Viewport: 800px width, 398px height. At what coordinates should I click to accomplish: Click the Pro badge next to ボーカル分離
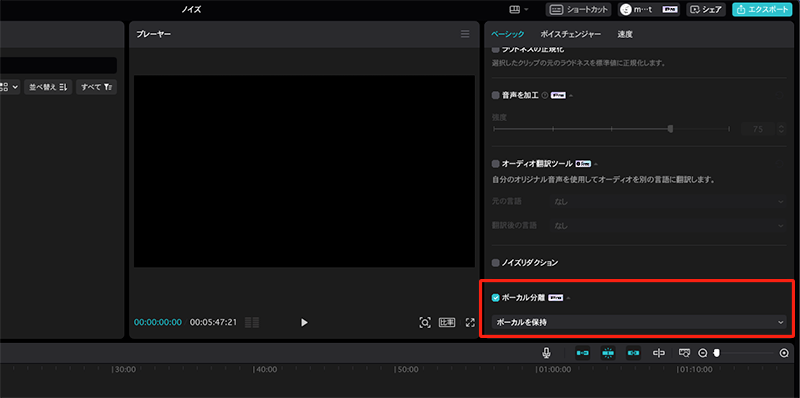(556, 298)
